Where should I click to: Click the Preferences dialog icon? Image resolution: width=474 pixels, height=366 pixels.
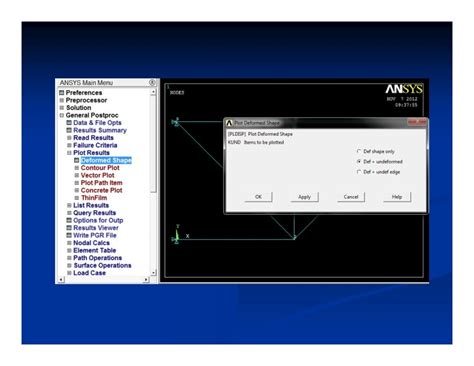coord(61,93)
